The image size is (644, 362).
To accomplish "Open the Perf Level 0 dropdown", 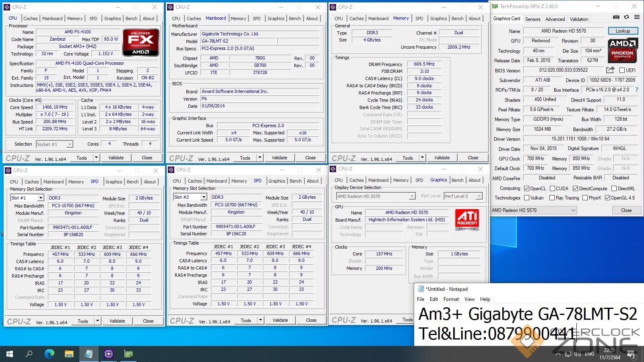I will tap(479, 196).
